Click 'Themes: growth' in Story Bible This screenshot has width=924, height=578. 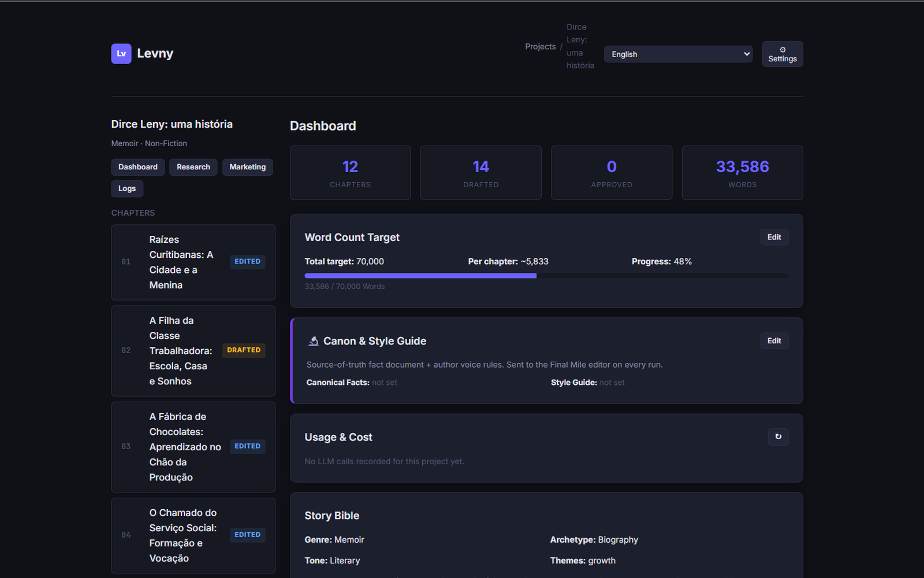(583, 561)
